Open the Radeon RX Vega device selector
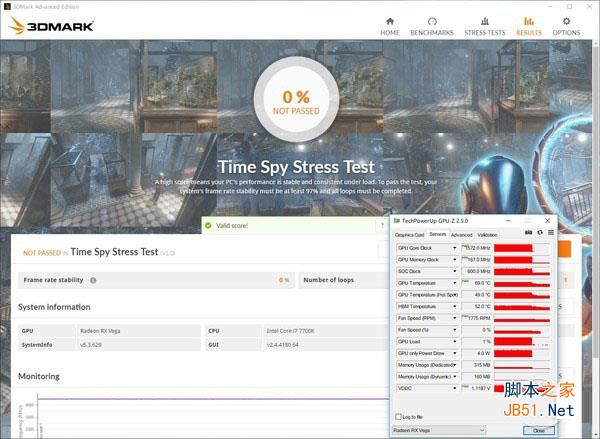 tap(439, 430)
